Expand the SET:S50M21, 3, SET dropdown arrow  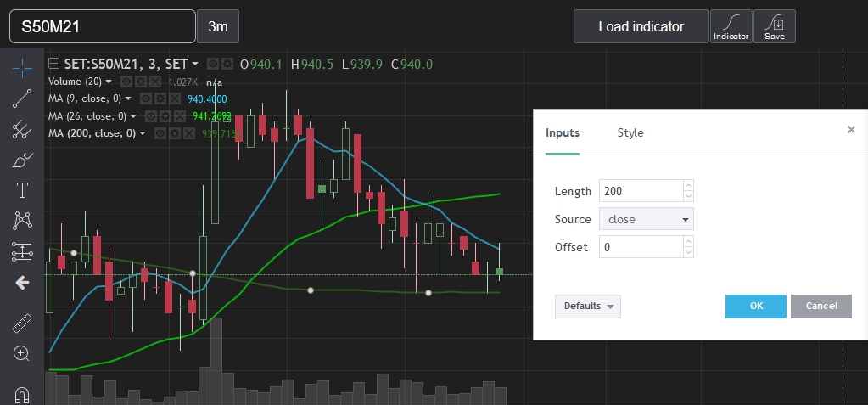(195, 65)
